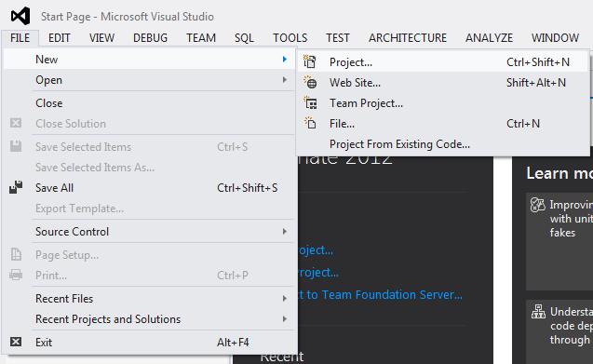Viewport: 593px width, 364px height.
Task: Select Project From Existing Code
Action: coord(399,143)
